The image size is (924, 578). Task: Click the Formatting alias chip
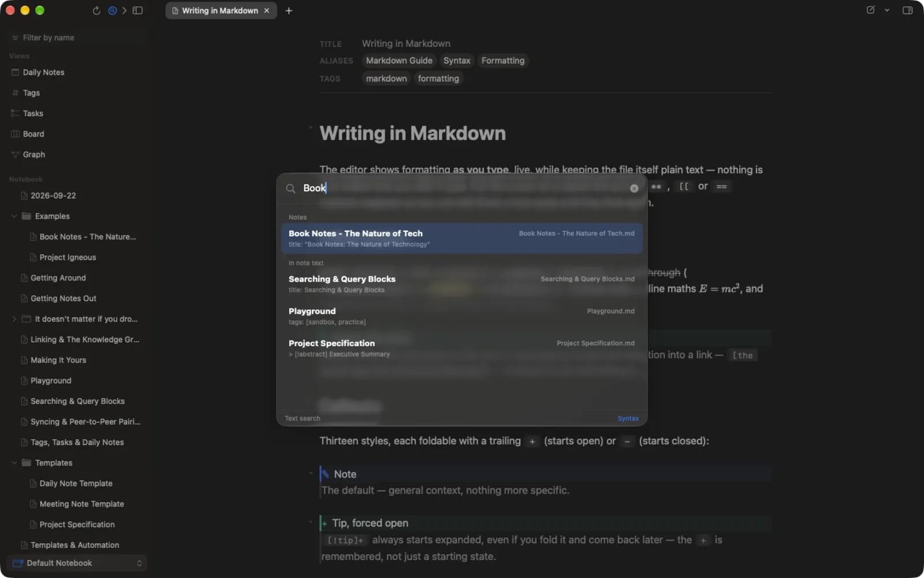pos(503,61)
